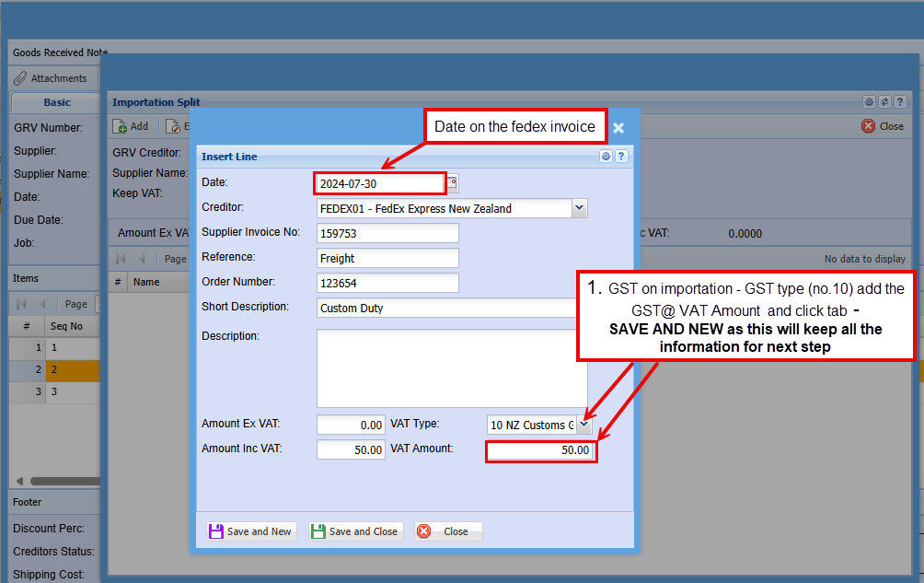Open Insert Line settings gear icon

[x=606, y=157]
